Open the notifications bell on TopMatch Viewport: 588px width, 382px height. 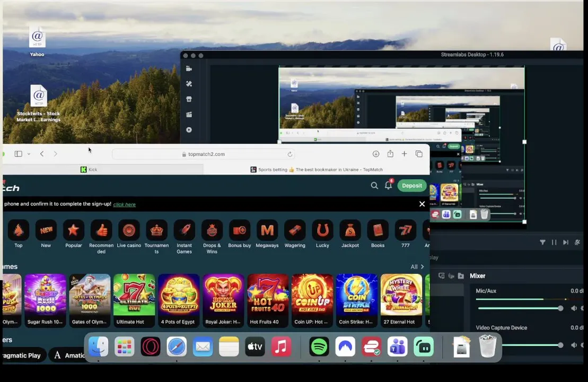tap(388, 185)
